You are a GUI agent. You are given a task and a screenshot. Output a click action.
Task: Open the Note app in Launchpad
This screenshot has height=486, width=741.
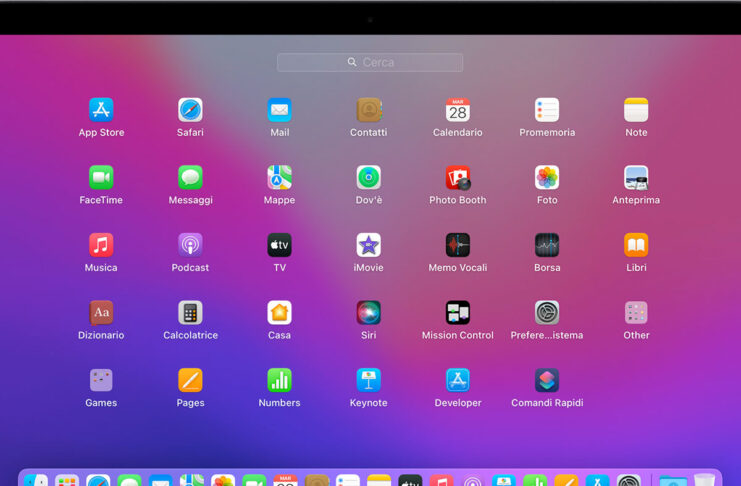pyautogui.click(x=636, y=110)
